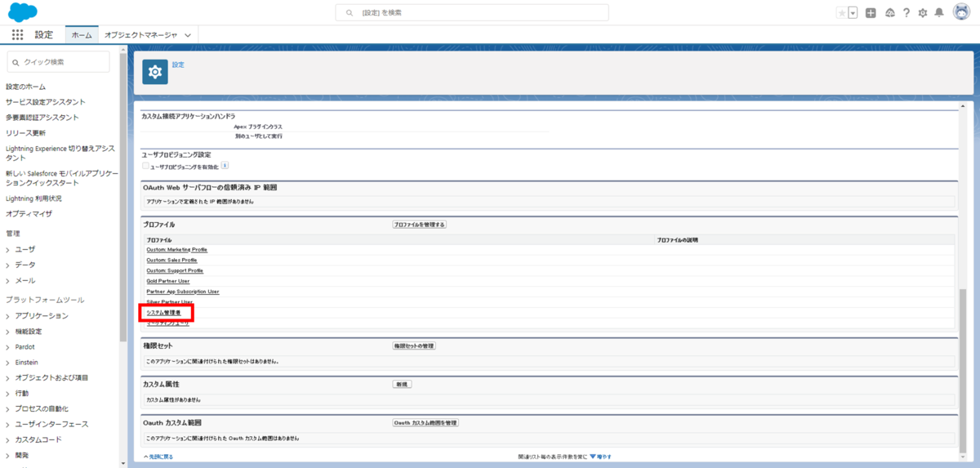980x468 pixels.
Task: Open Silver Partner User profile link
Action: click(x=169, y=302)
